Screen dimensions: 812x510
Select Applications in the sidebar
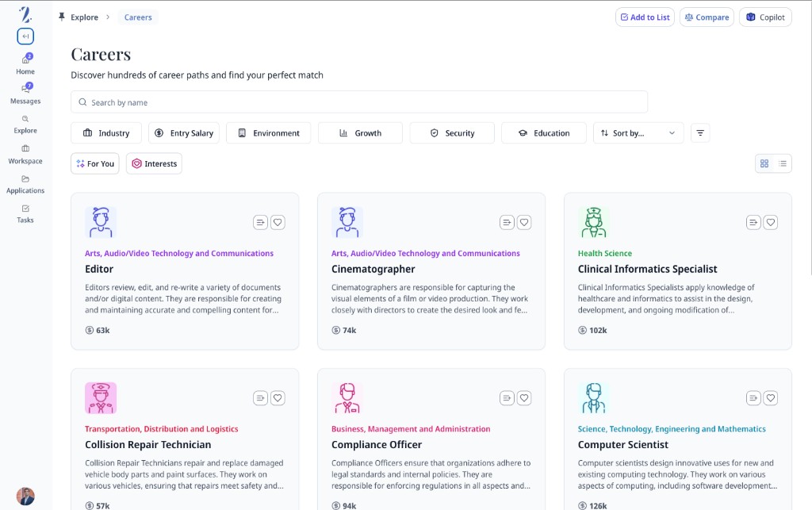25,184
